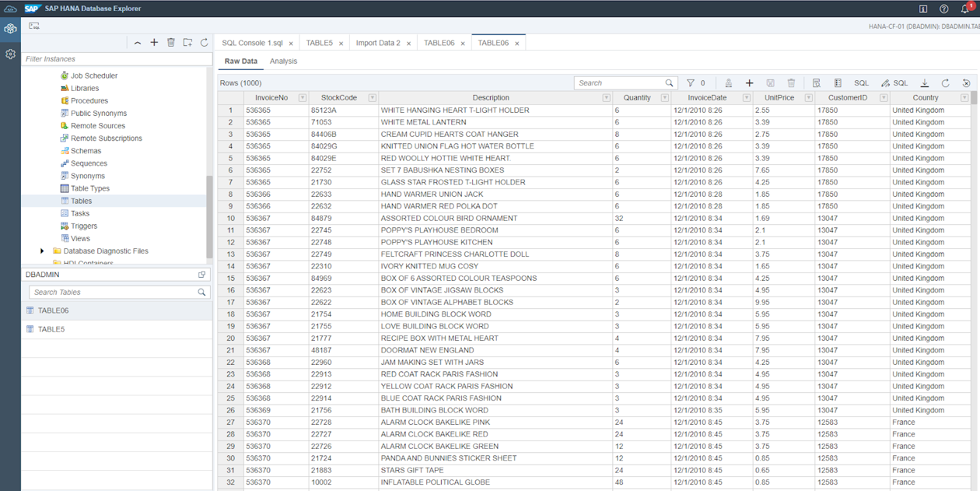Click new folder icon in instances toolbar

pyautogui.click(x=187, y=42)
